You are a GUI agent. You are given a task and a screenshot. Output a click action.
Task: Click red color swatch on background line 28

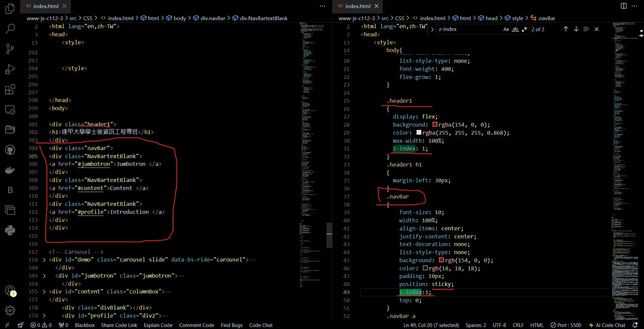435,125
